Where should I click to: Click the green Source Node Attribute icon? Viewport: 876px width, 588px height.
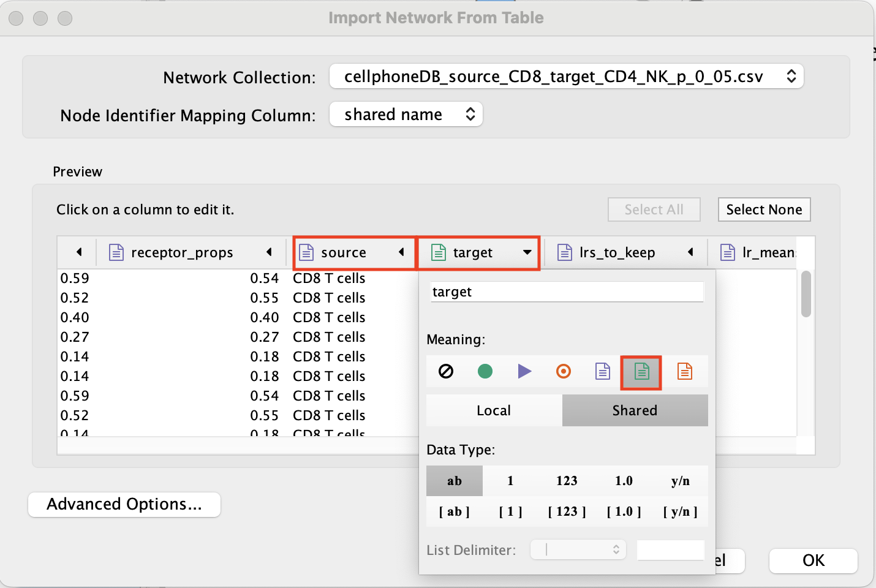(x=641, y=372)
